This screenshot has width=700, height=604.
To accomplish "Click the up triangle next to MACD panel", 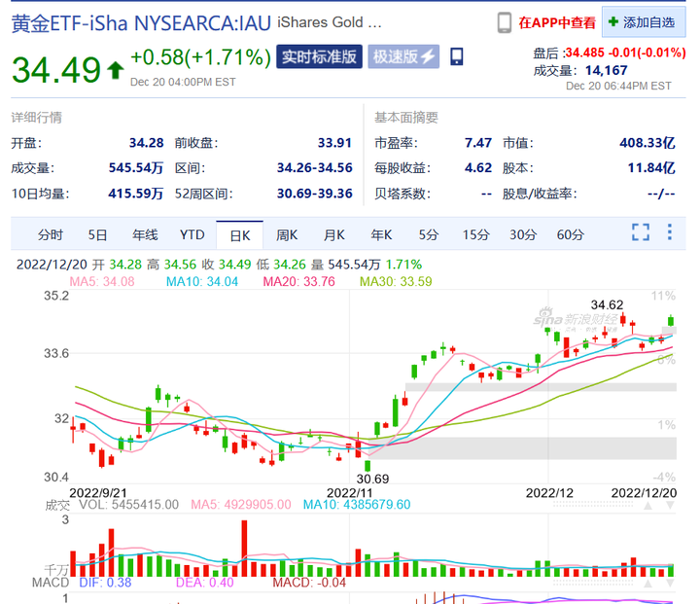I will coord(647,584).
